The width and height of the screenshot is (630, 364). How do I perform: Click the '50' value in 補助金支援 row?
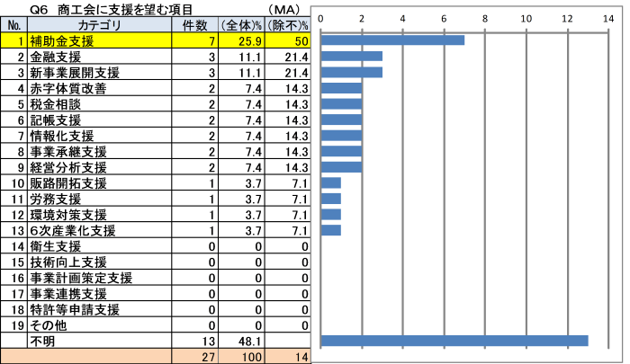(x=288, y=41)
